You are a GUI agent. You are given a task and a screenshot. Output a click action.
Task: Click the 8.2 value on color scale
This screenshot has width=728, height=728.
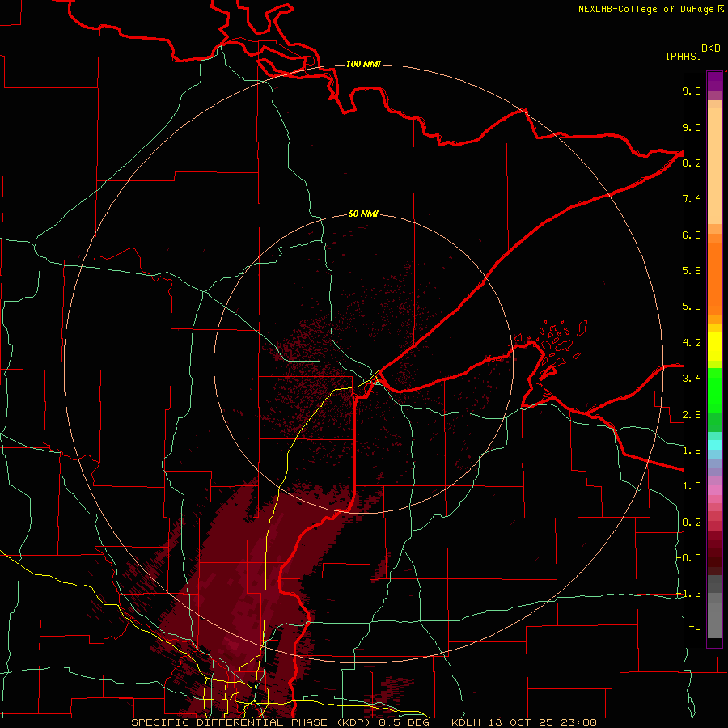pyautogui.click(x=692, y=163)
